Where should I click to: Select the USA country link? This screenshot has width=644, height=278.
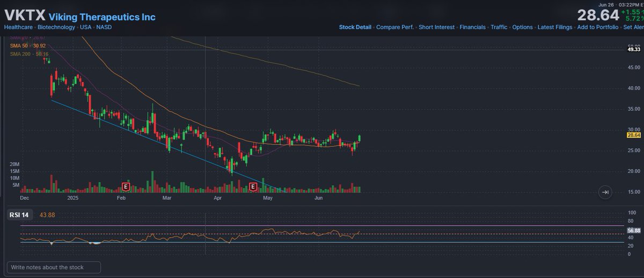pyautogui.click(x=86, y=27)
